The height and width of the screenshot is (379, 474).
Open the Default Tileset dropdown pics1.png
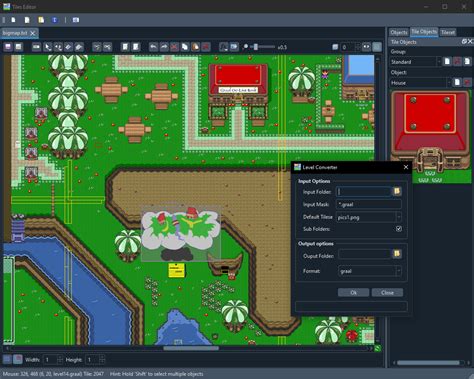[369, 217]
